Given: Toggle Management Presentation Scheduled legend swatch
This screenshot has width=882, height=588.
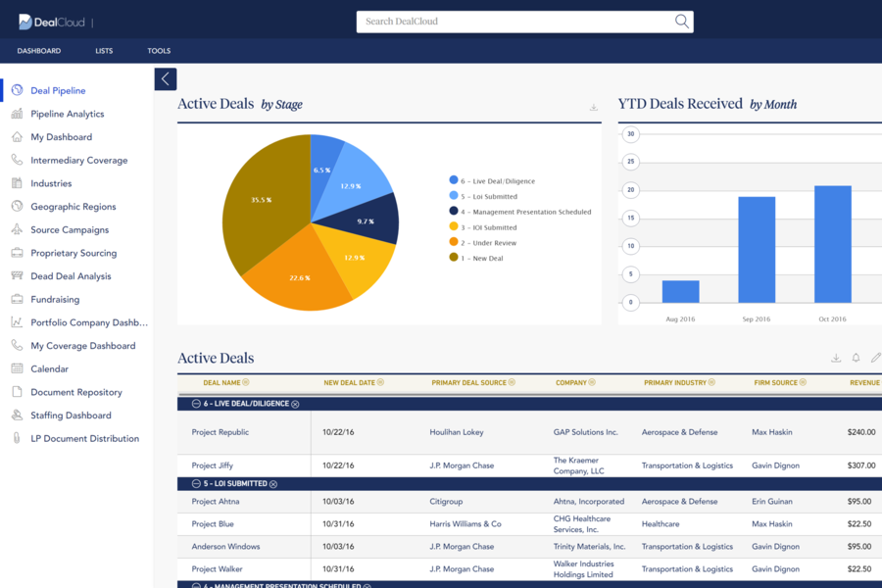Looking at the screenshot, I should (x=454, y=211).
